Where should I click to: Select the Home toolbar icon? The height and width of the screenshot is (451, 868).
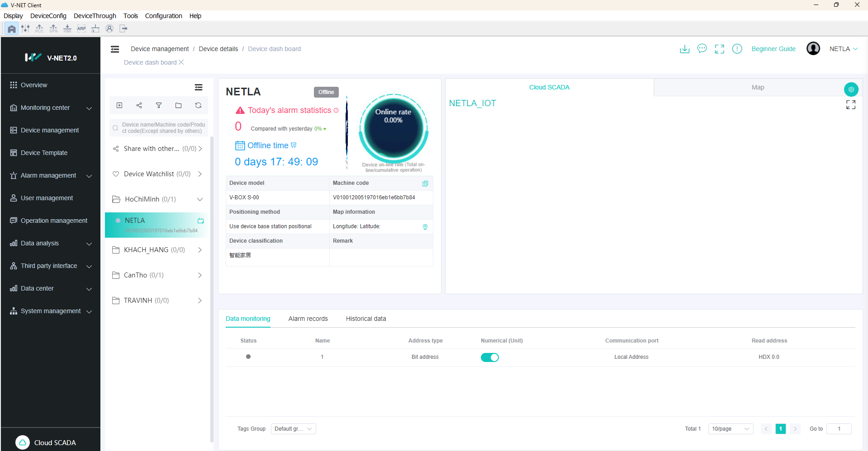pos(11,28)
